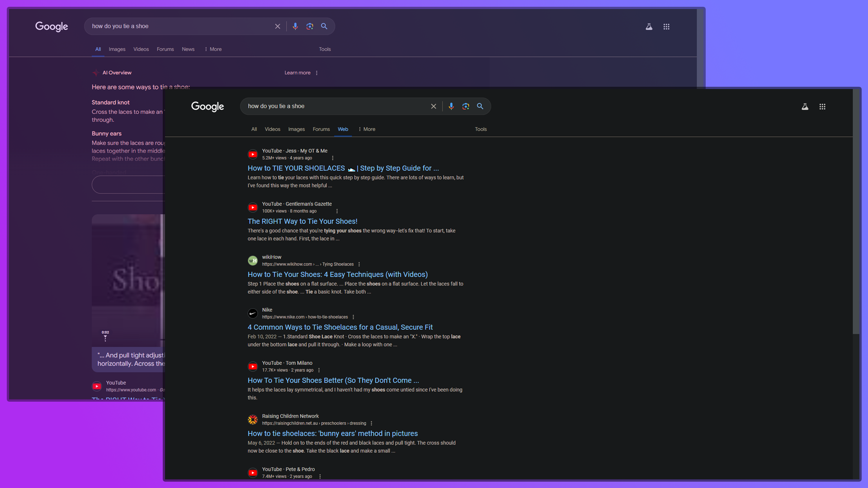This screenshot has height=488, width=868.
Task: Click Learn more in AI Overview
Action: coord(297,73)
